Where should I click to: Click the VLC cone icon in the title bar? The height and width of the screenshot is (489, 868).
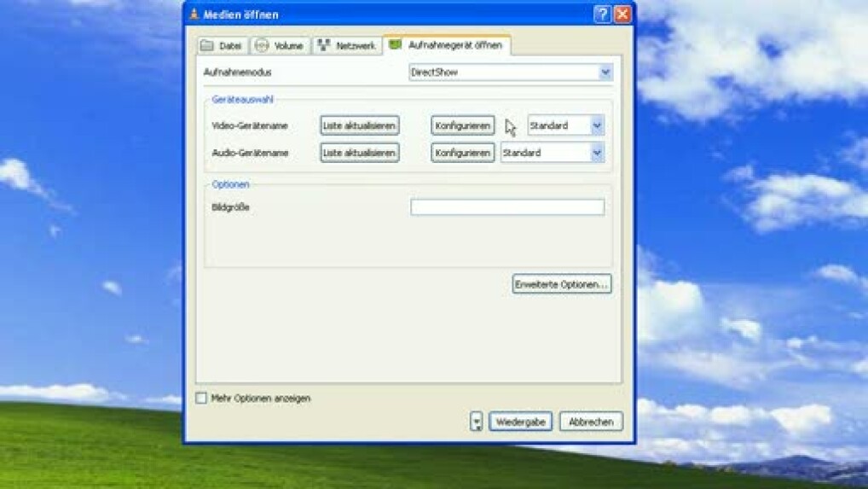(194, 15)
